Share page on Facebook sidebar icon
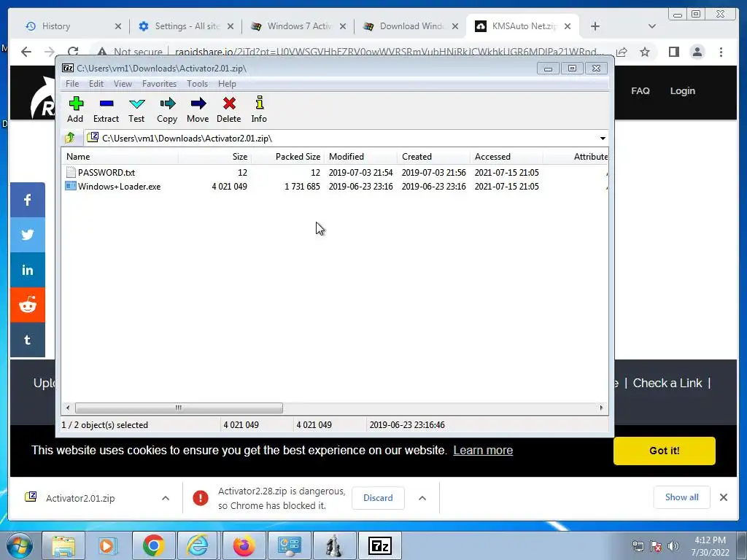 pyautogui.click(x=28, y=200)
